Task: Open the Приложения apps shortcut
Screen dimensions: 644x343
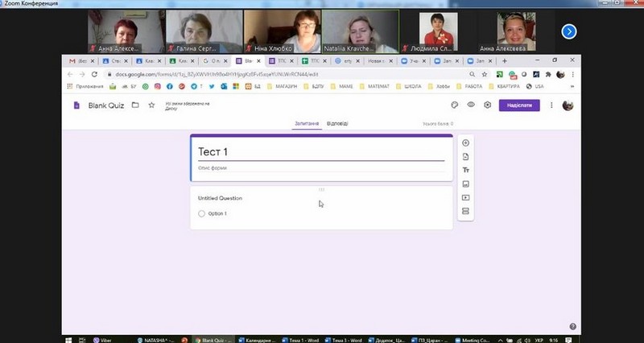Action: point(85,86)
